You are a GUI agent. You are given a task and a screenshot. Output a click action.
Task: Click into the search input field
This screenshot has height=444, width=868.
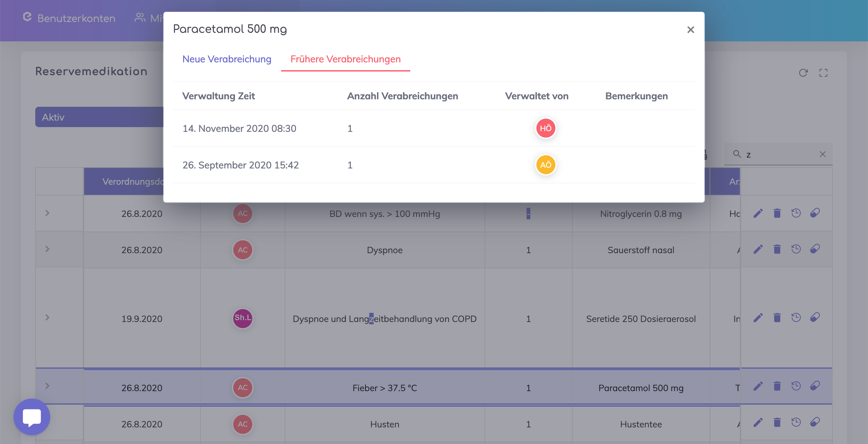pos(780,155)
